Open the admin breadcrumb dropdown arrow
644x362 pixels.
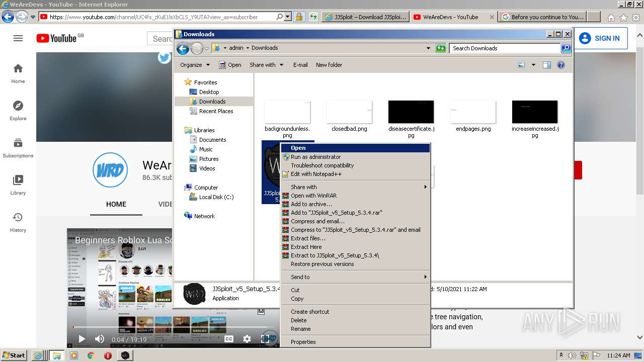coord(248,48)
